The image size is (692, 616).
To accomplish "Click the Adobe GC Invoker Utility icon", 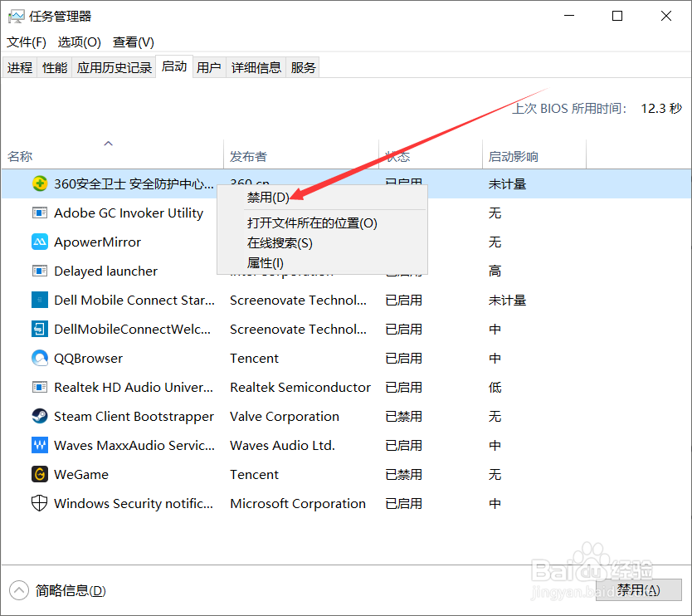I will [40, 213].
